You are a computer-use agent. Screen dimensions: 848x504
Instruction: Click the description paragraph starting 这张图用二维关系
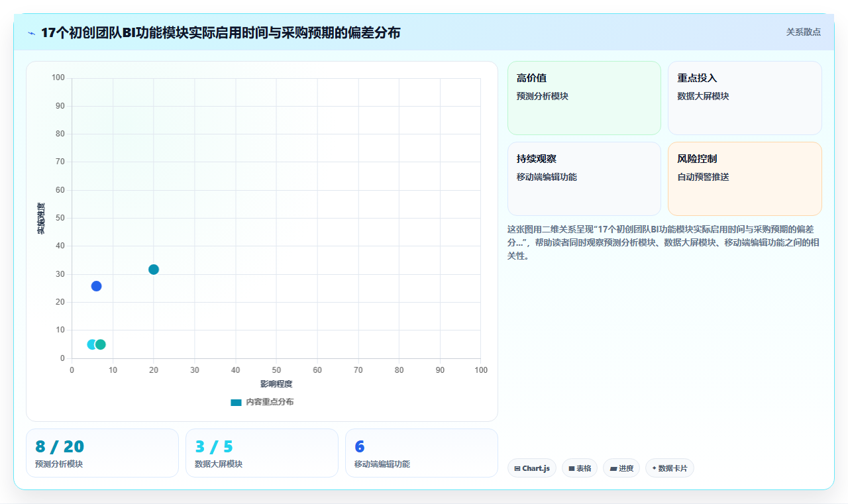click(x=664, y=242)
